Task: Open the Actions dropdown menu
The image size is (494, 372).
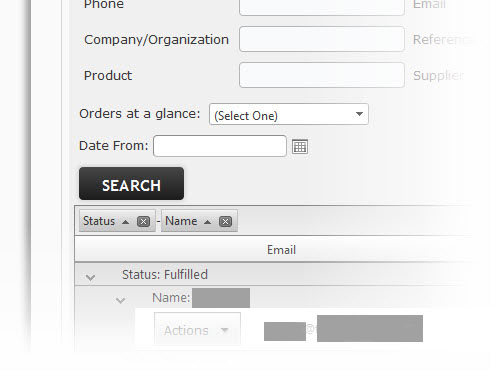Action: click(197, 330)
